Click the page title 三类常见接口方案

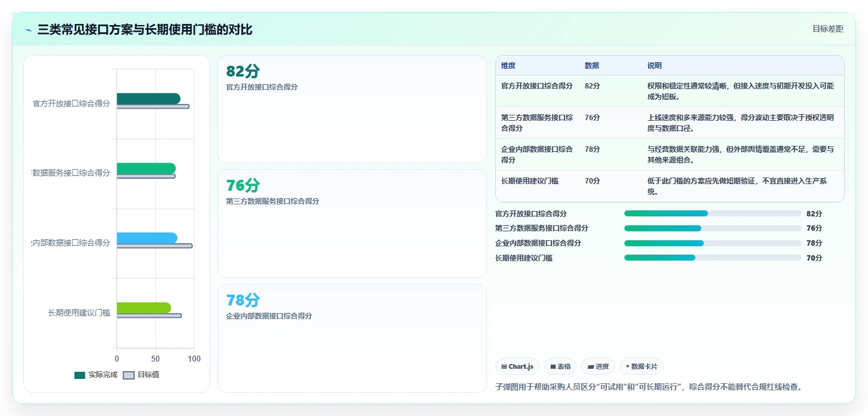click(145, 29)
